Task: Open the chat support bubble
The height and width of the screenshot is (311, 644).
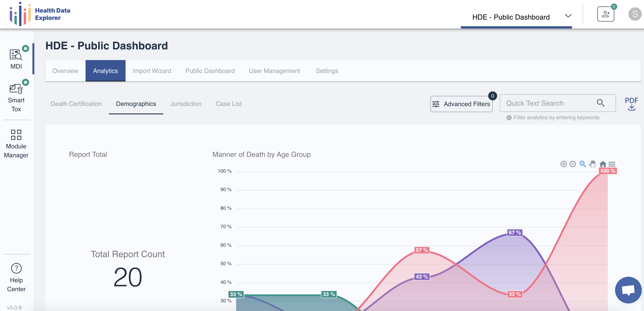Action: 628,290
